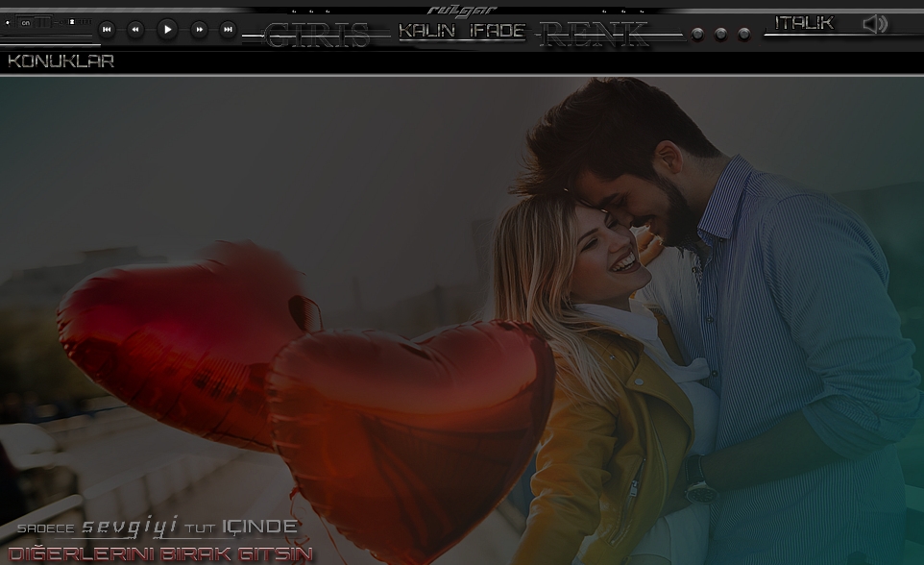This screenshot has width=924, height=565.
Task: Click 'DIĞERLERINI BIRAK GITSIN' red caption
Action: tap(160, 553)
